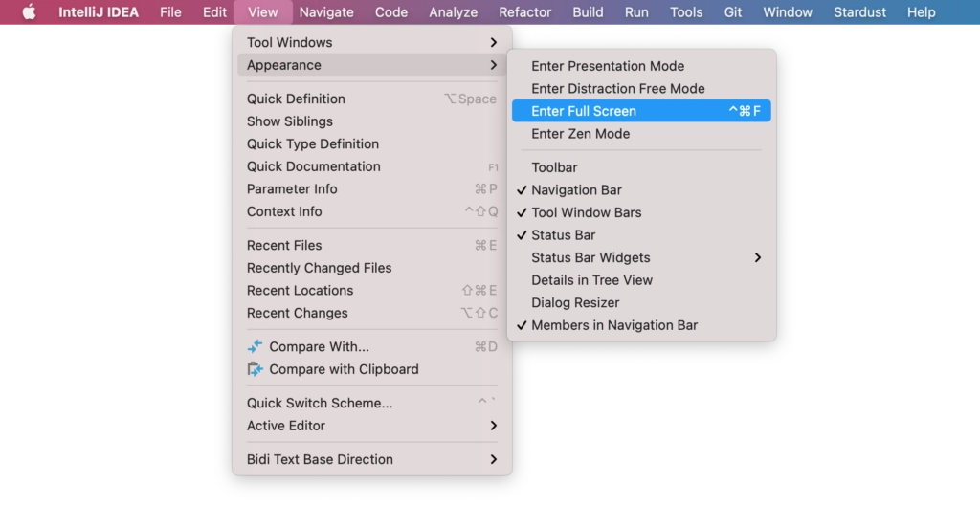Close the open View menu
Image resolution: width=980 pixels, height=506 pixels.
[262, 11]
